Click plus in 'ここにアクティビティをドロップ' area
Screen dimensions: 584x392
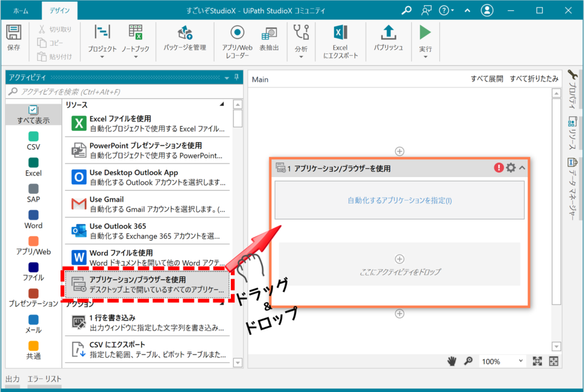[x=400, y=259]
